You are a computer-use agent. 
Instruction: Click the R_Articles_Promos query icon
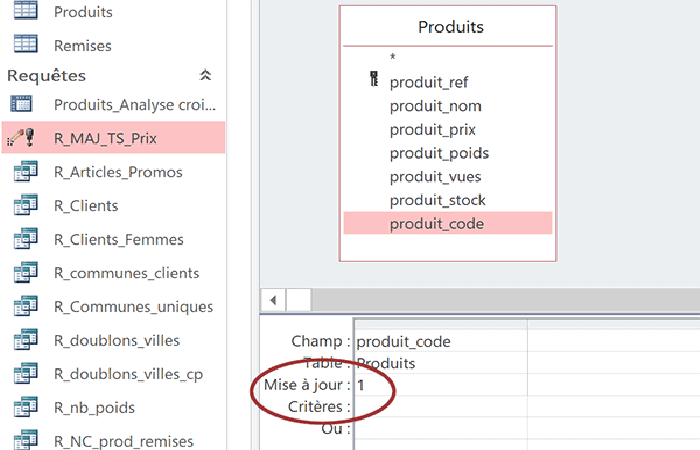(25, 171)
